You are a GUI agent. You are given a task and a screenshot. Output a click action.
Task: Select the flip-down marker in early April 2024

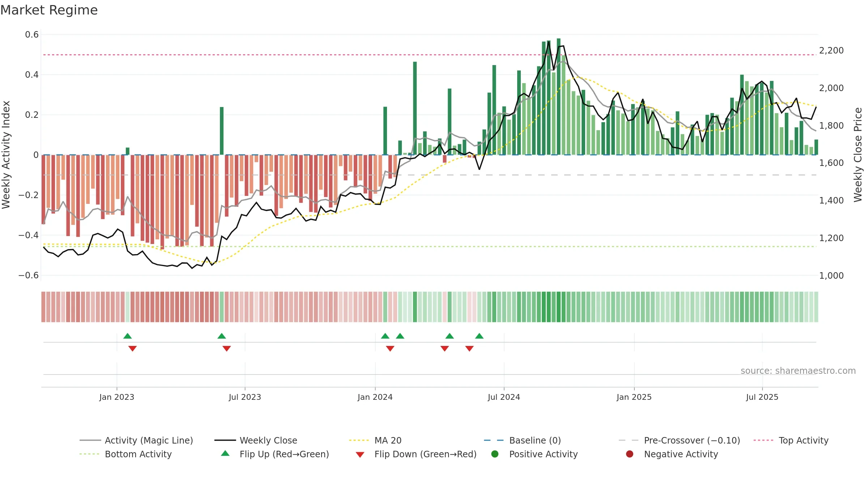445,348
